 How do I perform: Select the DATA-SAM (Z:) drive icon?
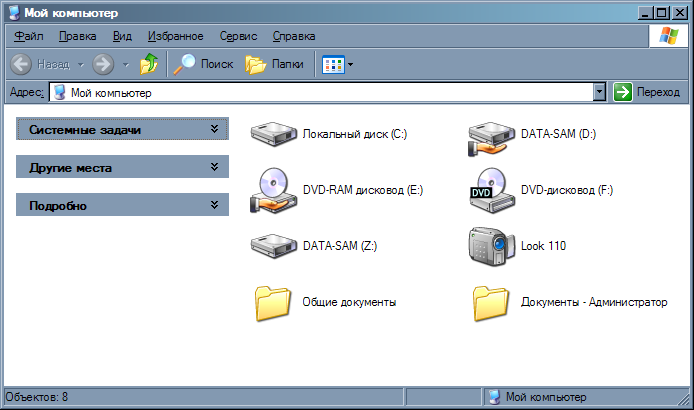274,246
